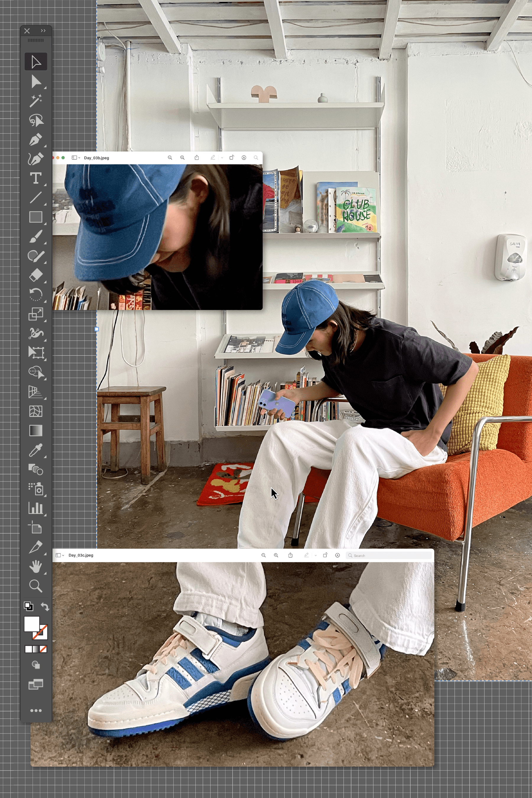Select the Magic Wand tool
Image resolution: width=532 pixels, height=798 pixels.
tap(36, 101)
